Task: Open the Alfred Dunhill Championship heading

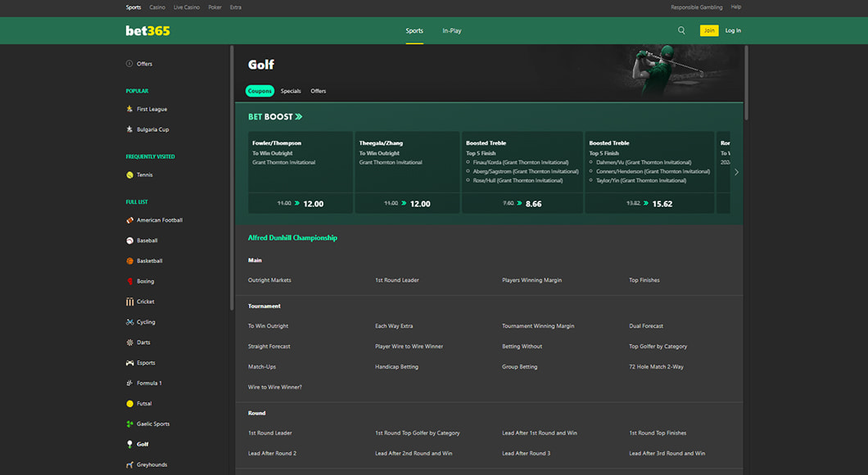Action: pos(292,237)
